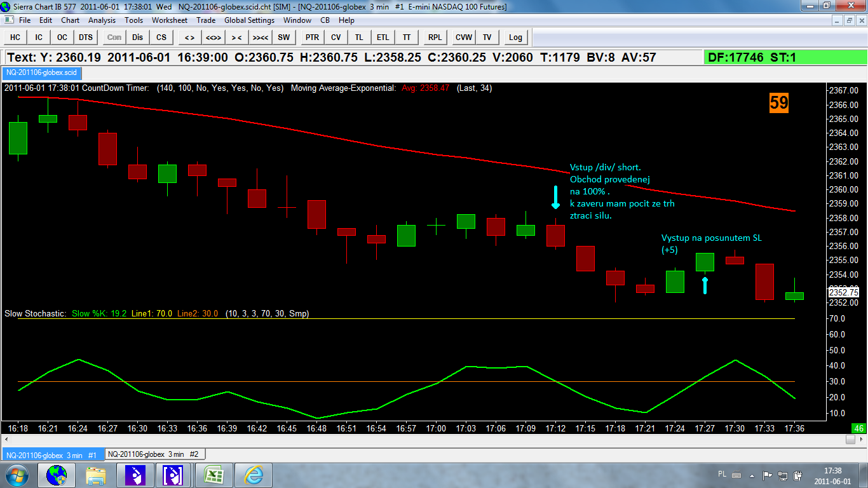
Task: Click the green 46 box at chart corner
Action: click(858, 428)
